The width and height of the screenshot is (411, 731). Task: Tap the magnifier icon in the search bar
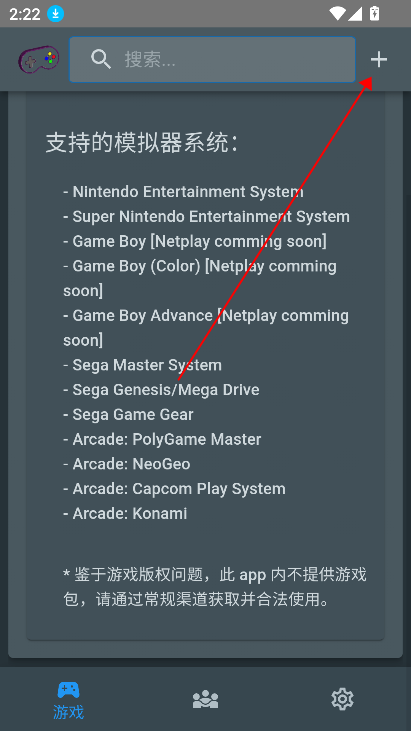(x=101, y=60)
